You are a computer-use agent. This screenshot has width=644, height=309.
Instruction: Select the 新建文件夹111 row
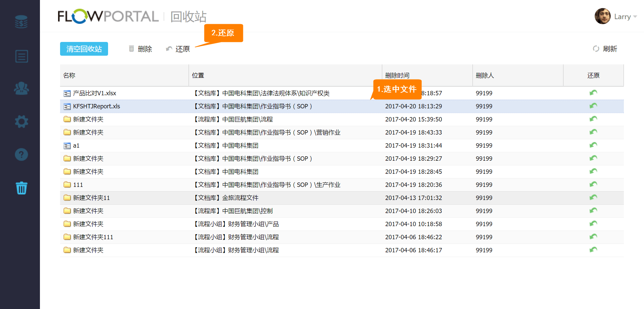[93, 237]
